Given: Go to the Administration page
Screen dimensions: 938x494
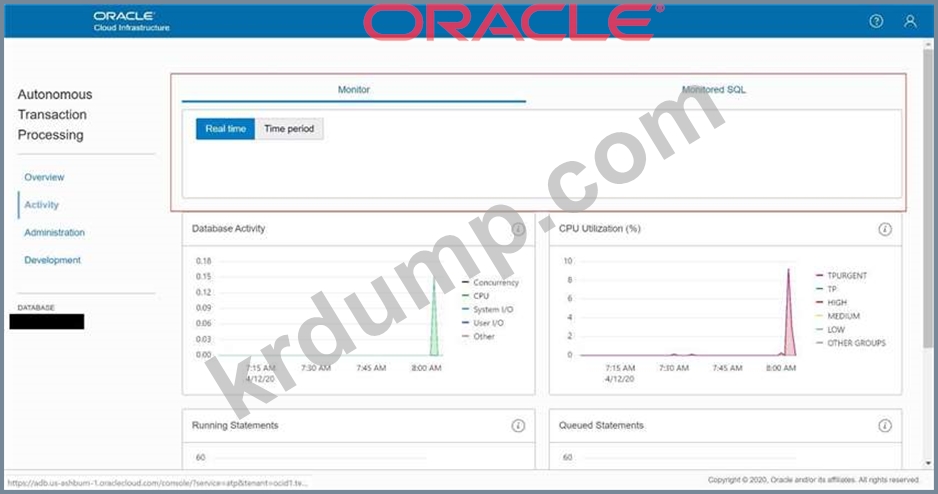Looking at the screenshot, I should (x=54, y=232).
